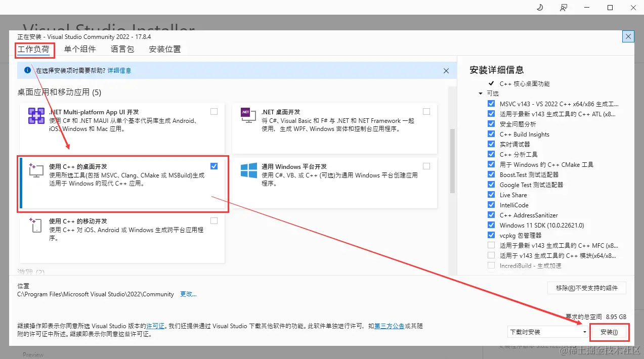The width and height of the screenshot is (644, 359).
Task: Check the v143 C++ 模块 component
Action: pos(491,255)
